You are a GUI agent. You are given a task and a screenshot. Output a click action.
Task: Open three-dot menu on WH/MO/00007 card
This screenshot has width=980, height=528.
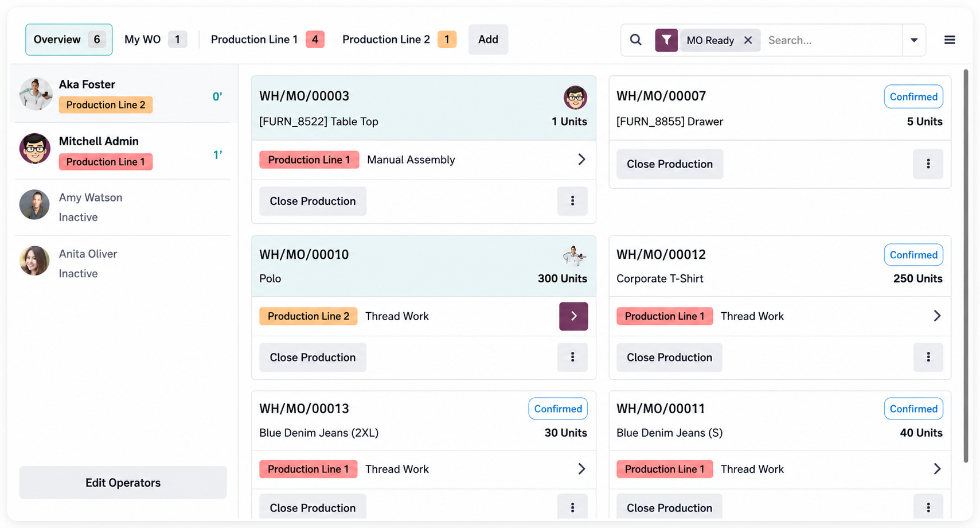(x=928, y=164)
